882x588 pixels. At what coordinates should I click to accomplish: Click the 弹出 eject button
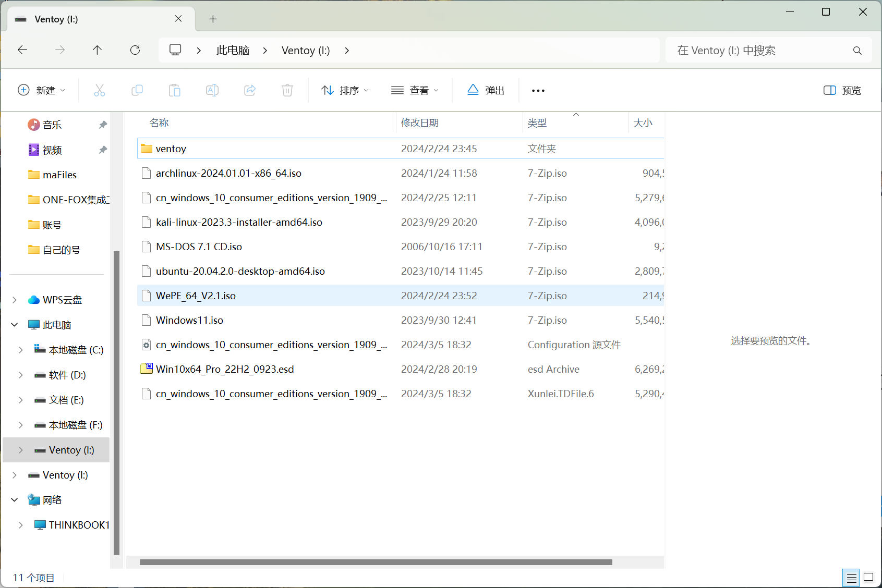486,90
